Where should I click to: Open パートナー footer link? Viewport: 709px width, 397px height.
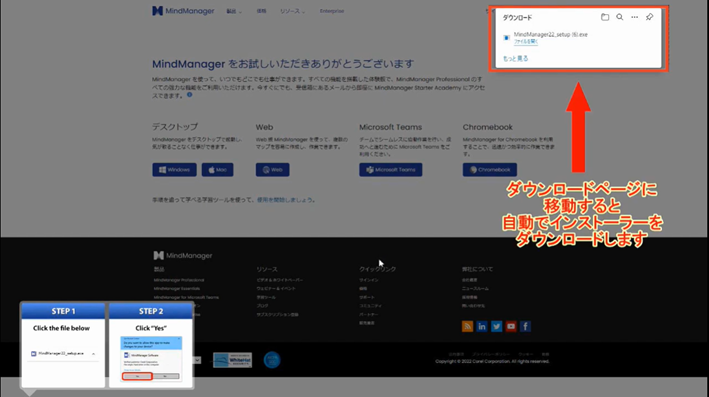[369, 314]
